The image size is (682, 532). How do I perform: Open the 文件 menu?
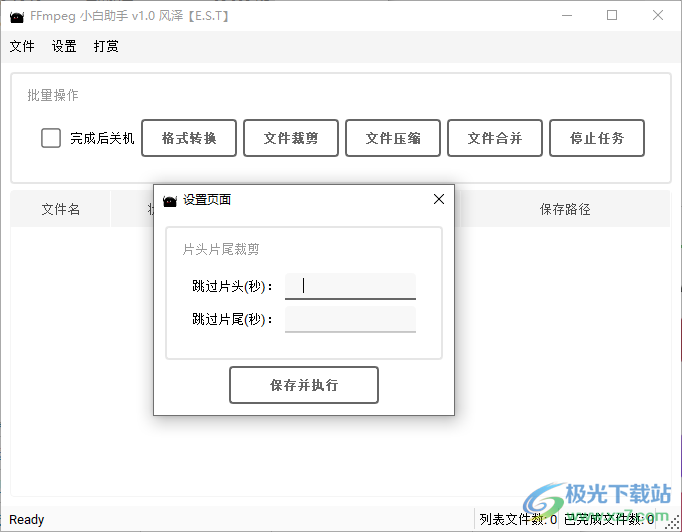[x=22, y=46]
